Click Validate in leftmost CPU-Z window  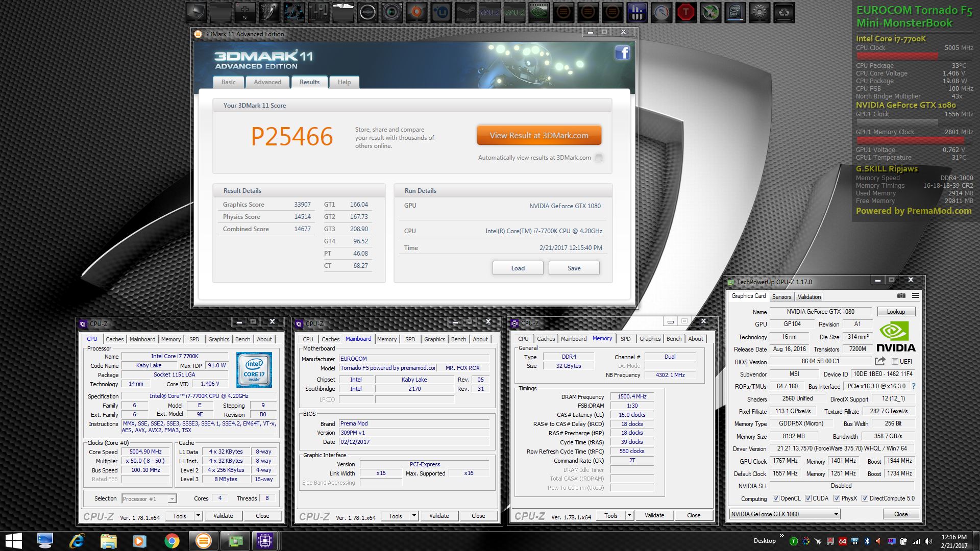point(223,516)
